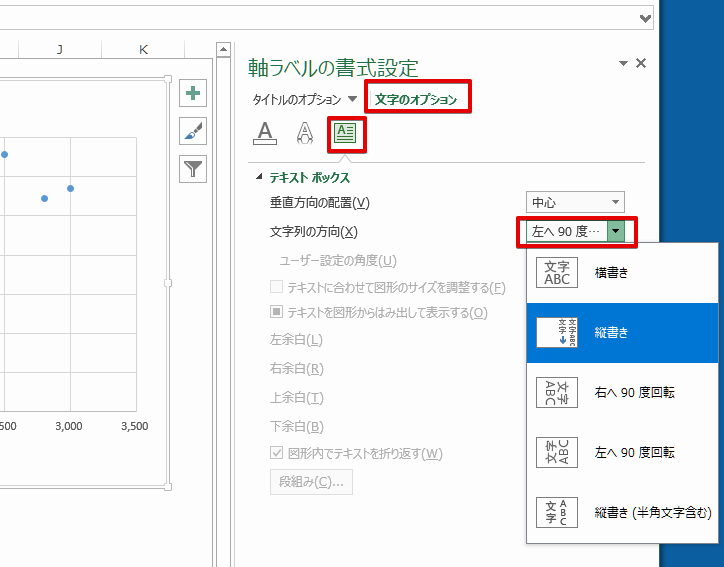Click the 3,000 axis label
This screenshot has height=567, width=724.
pos(69,426)
